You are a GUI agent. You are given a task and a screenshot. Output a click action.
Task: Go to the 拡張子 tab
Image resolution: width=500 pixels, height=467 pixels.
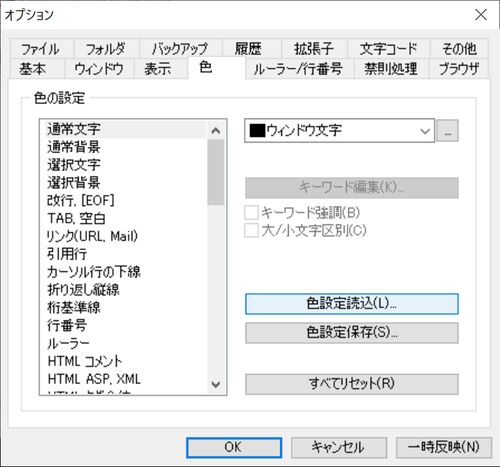coord(314,49)
